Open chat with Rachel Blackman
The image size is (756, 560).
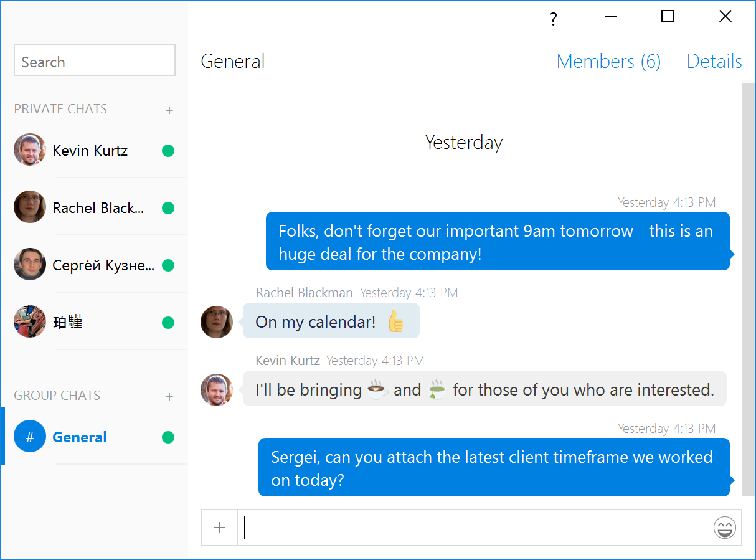[x=98, y=208]
